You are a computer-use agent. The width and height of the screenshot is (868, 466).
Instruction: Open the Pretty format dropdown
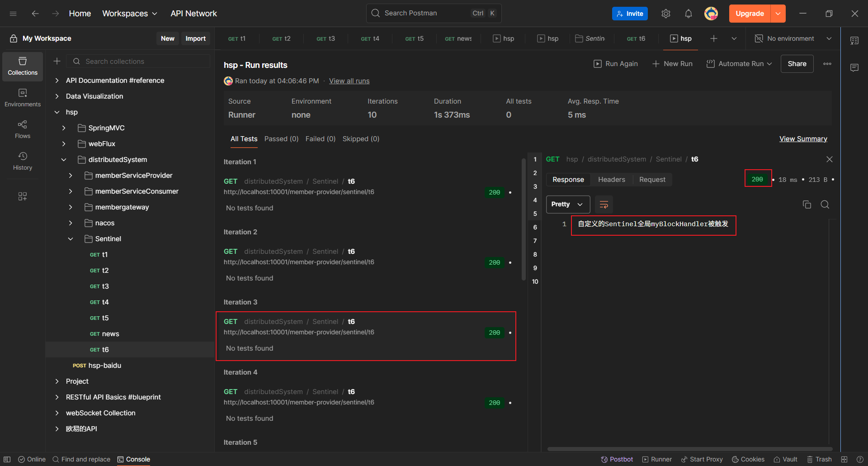pyautogui.click(x=567, y=204)
